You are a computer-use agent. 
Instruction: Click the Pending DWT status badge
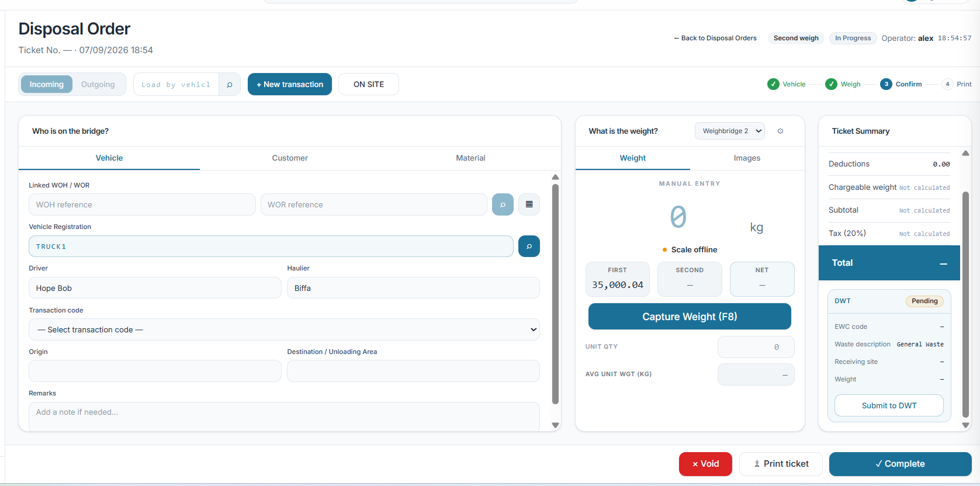pyautogui.click(x=924, y=301)
